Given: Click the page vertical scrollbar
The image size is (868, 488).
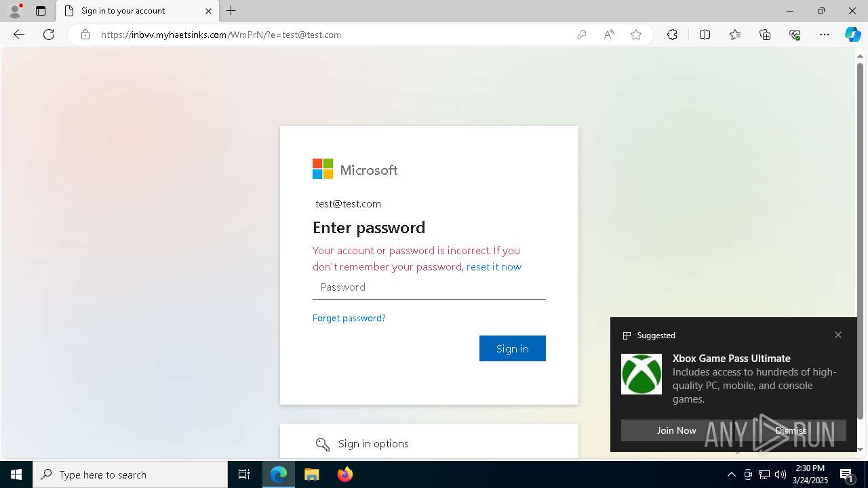Looking at the screenshot, I should click(861, 241).
